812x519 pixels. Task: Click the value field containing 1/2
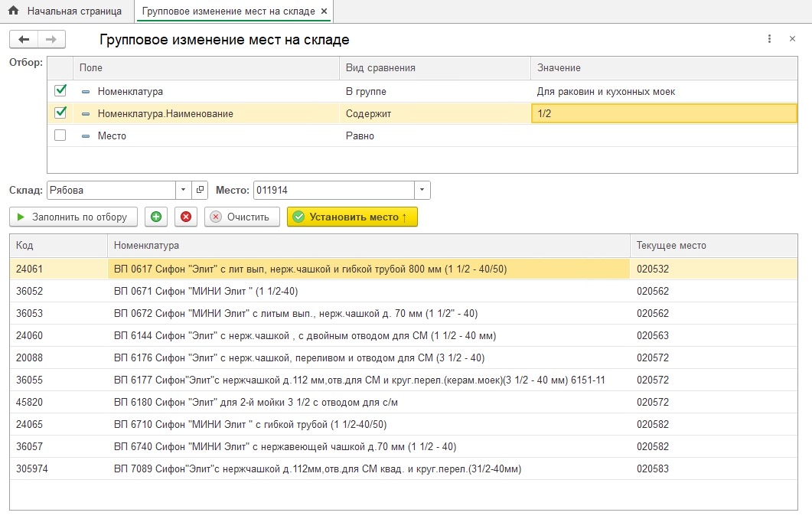click(x=663, y=113)
